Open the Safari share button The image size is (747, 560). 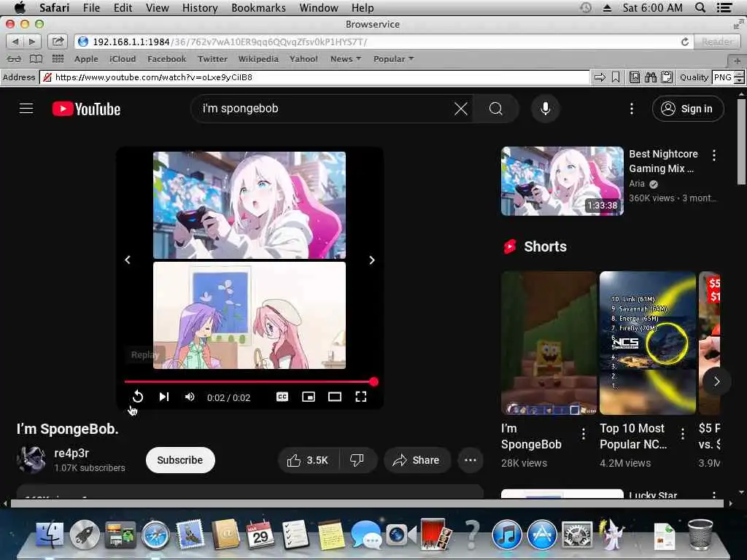(58, 42)
